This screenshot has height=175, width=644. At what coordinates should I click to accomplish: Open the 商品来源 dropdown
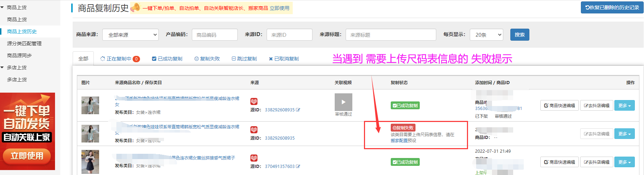point(130,35)
